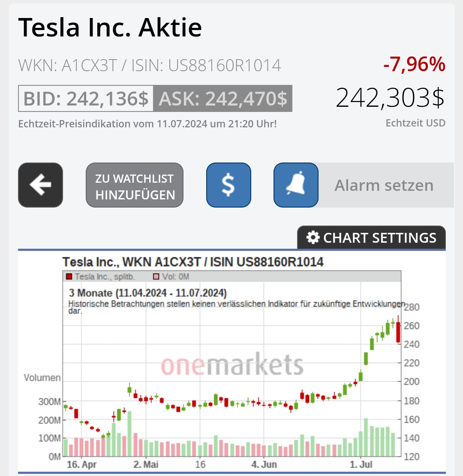Open the Chart Settings tab
The image size is (463, 476).
(371, 238)
